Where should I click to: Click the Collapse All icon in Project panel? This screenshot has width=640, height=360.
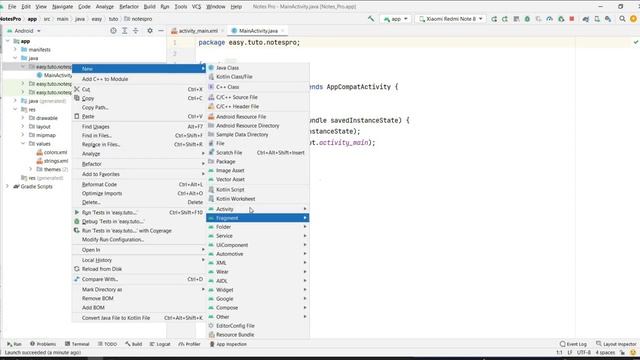[x=136, y=31]
